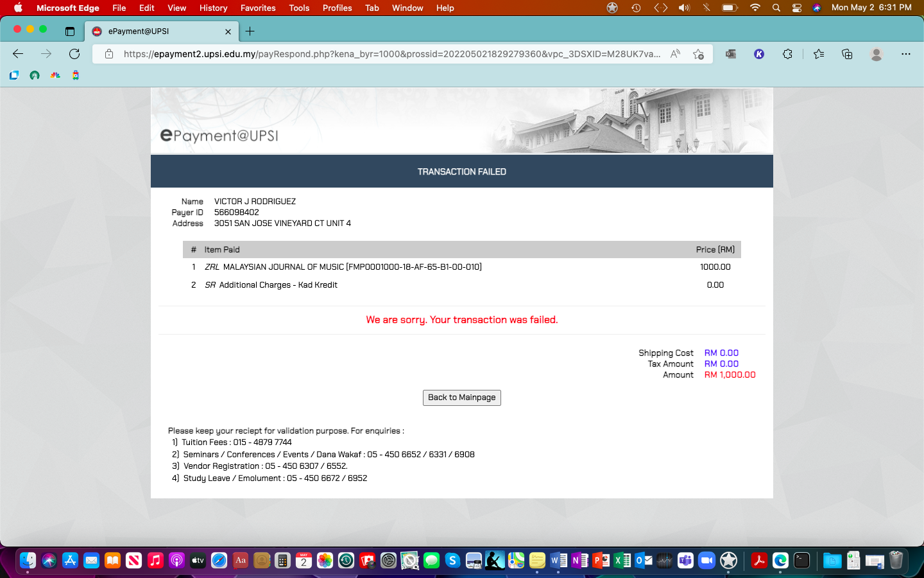Open the Extensions puzzle icon
Viewport: 924px width, 578px height.
pos(787,54)
